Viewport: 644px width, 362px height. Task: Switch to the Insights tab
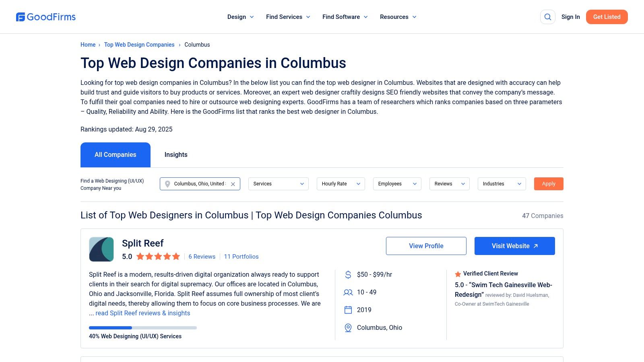coord(176,155)
